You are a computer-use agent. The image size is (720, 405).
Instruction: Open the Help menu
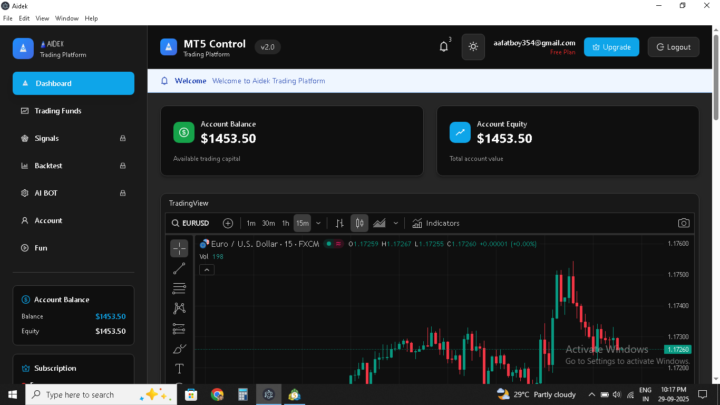tap(91, 18)
